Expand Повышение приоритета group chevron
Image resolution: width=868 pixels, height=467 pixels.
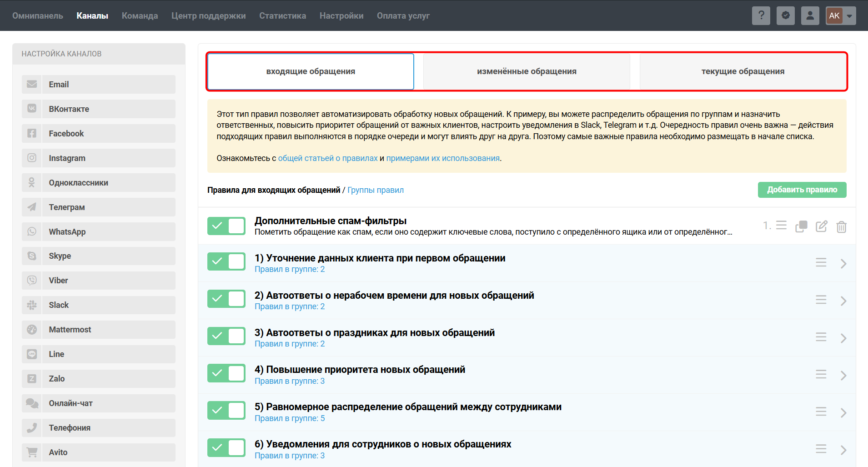pyautogui.click(x=843, y=376)
